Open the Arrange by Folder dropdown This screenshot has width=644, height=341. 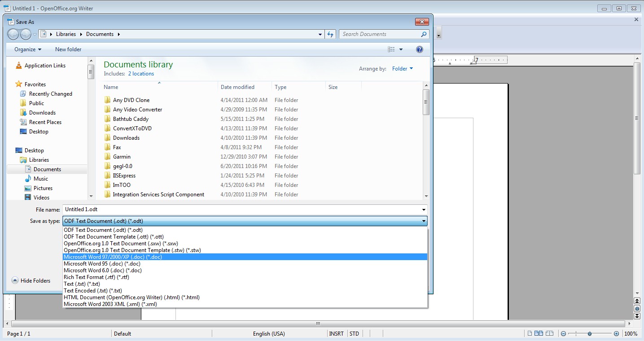402,69
